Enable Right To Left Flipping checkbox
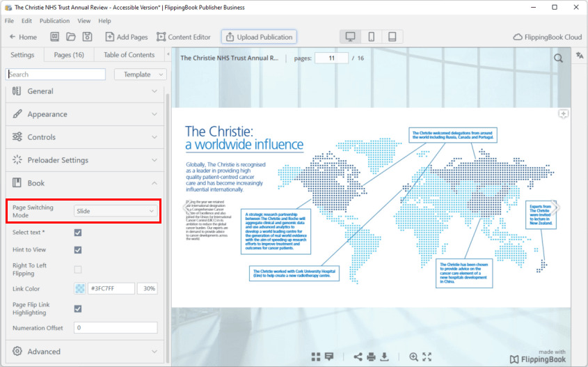This screenshot has width=588, height=367. [78, 270]
